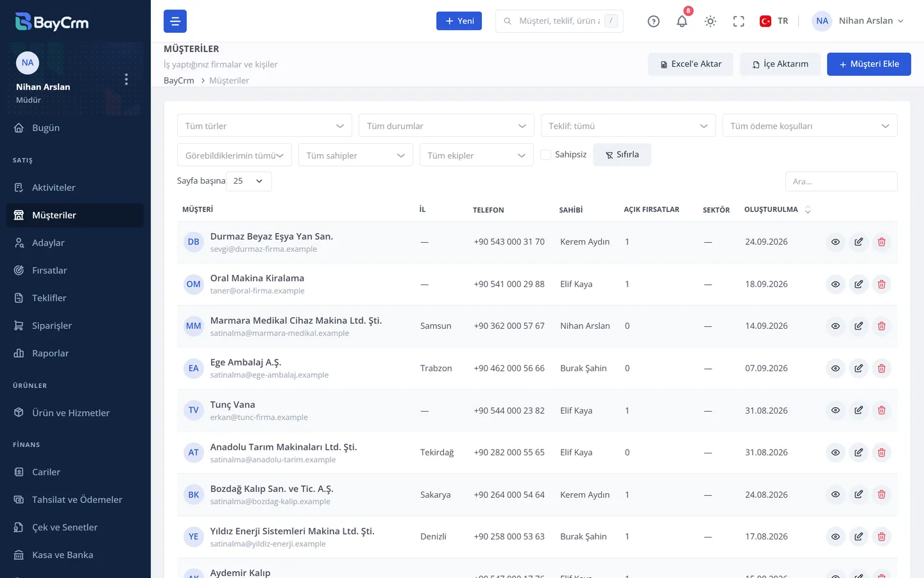
Task: Change Sayfa başına 25 page size
Action: pos(249,181)
